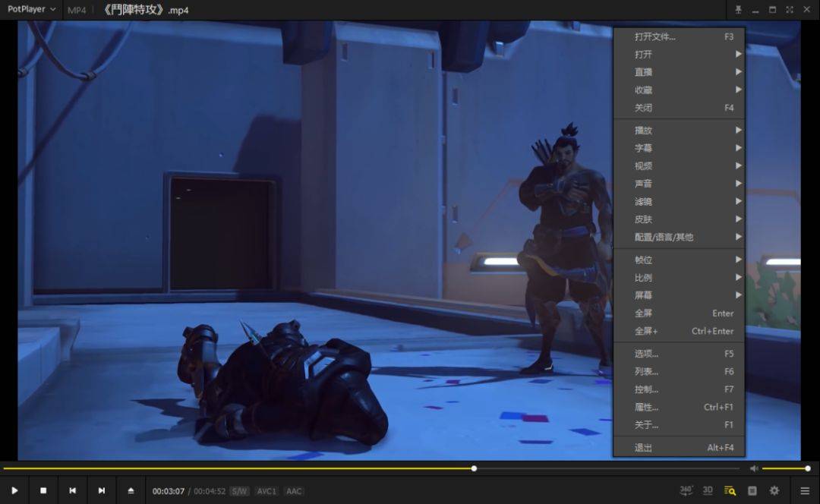820x504 pixels.
Task: Toggle 360° video mode icon
Action: 686,490
